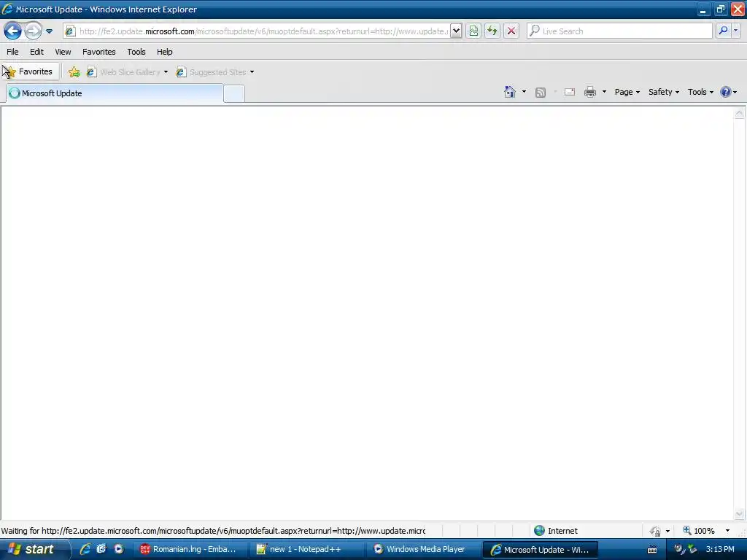Image resolution: width=747 pixels, height=560 pixels.
Task: Add to Favorites bar star icon
Action: click(74, 72)
